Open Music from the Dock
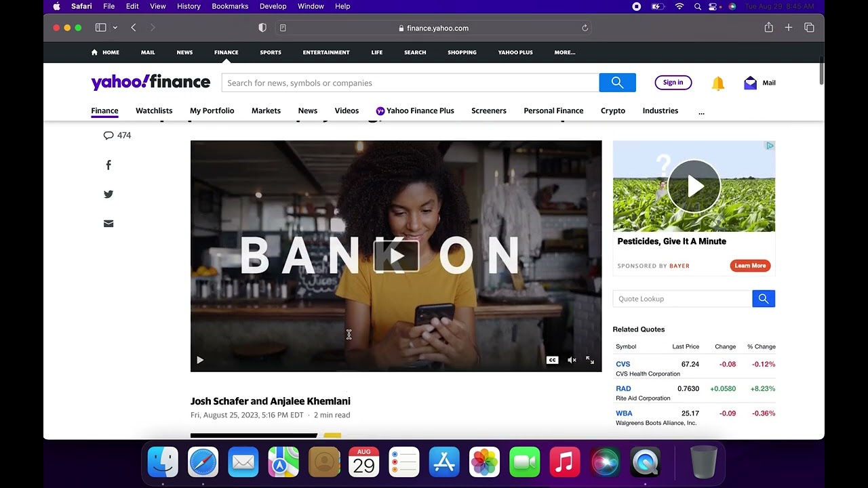Image resolution: width=868 pixels, height=488 pixels. [x=565, y=463]
